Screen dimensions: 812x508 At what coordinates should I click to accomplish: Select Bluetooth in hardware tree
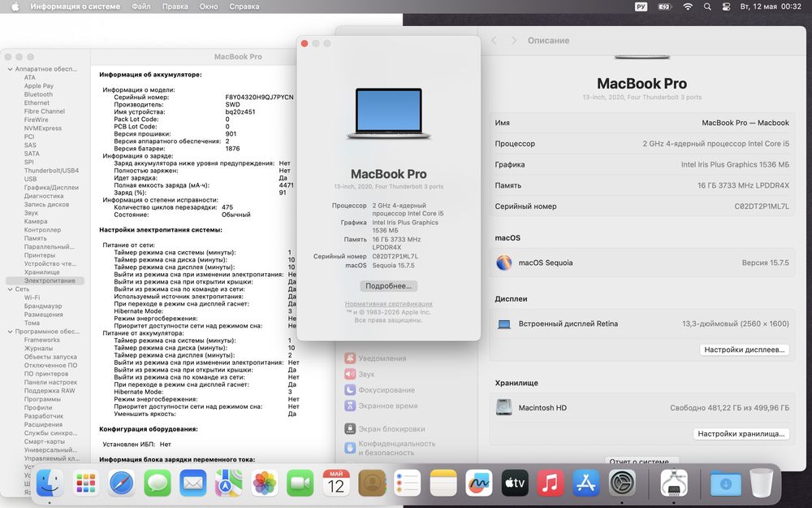38,94
